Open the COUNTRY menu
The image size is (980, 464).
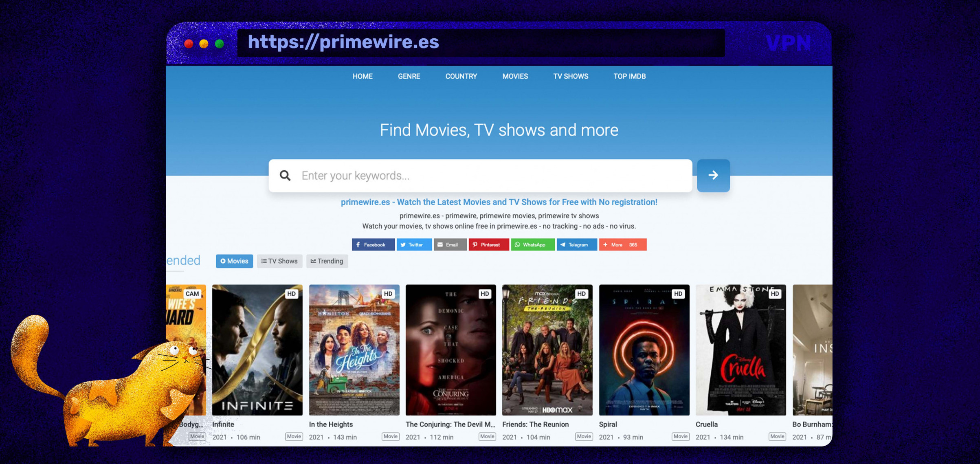(461, 76)
